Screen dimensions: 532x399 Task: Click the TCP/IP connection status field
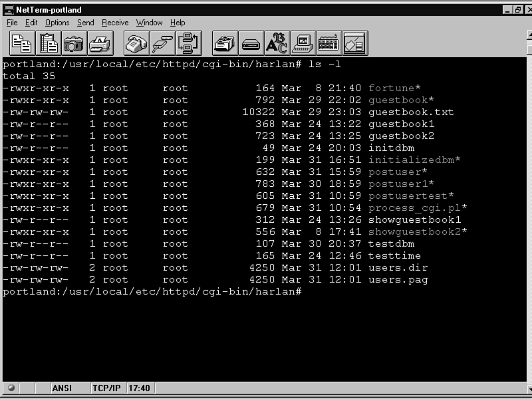105,388
